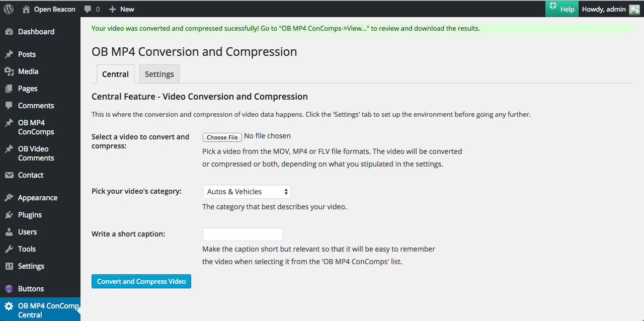This screenshot has width=644, height=321.
Task: Click the Appearance paintbrush icon
Action: [x=9, y=198]
